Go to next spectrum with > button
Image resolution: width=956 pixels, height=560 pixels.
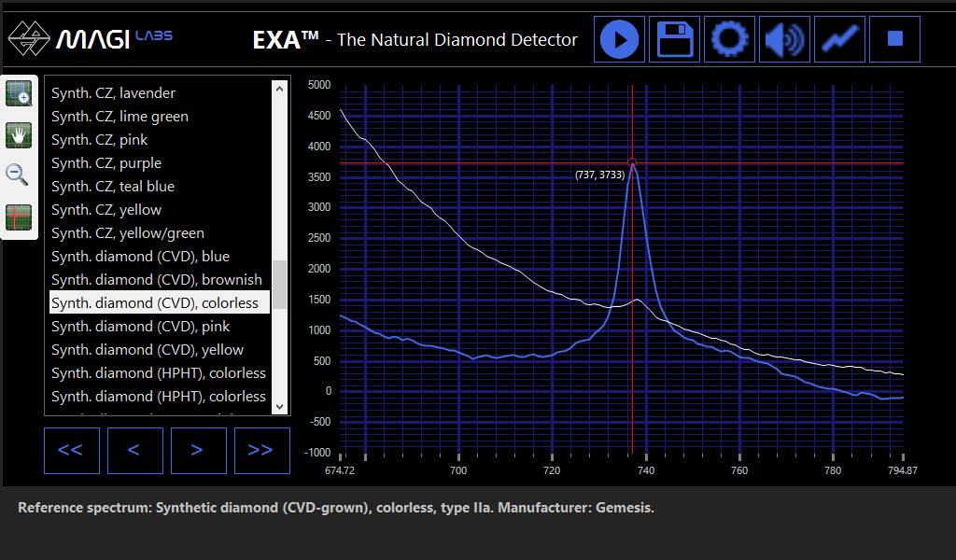[x=198, y=450]
